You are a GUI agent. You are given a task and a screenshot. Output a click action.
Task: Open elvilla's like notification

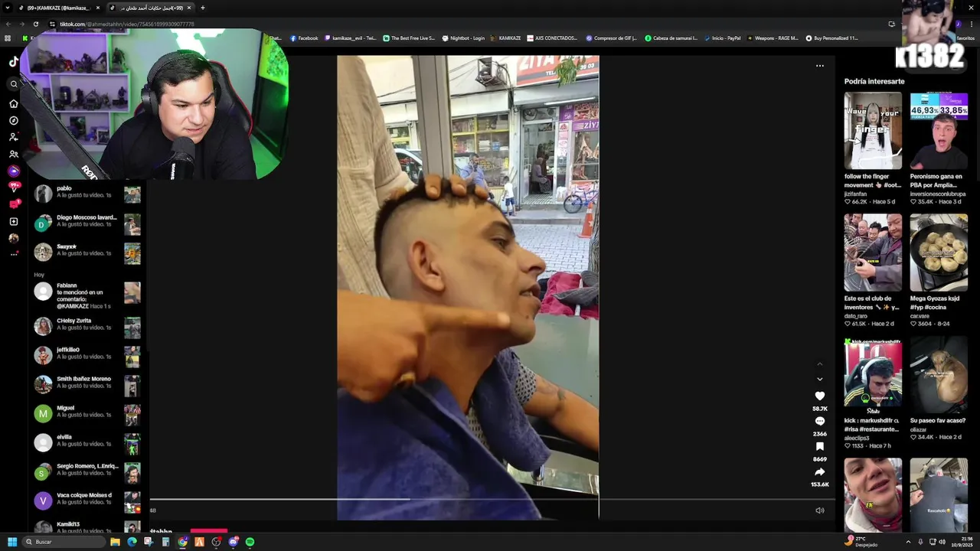tap(87, 443)
